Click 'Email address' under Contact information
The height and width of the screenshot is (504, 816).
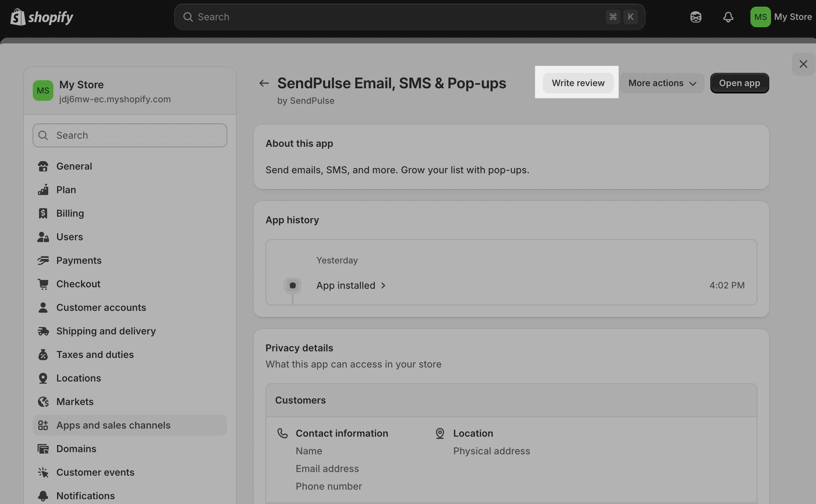pos(327,469)
